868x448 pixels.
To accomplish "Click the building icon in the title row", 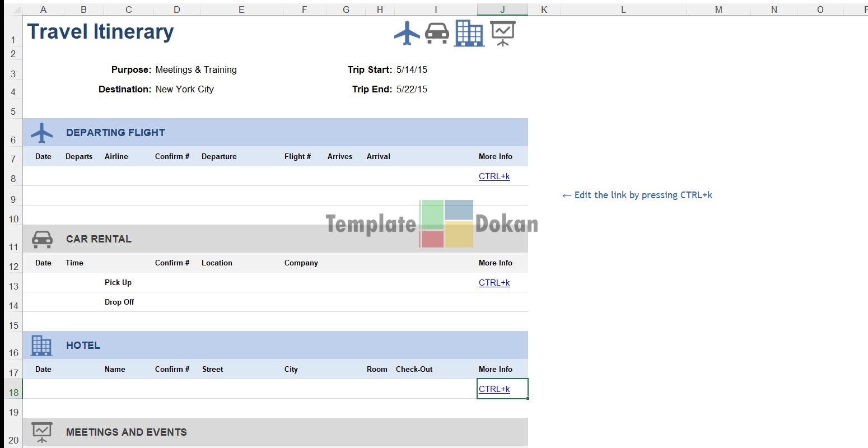I will [469, 33].
